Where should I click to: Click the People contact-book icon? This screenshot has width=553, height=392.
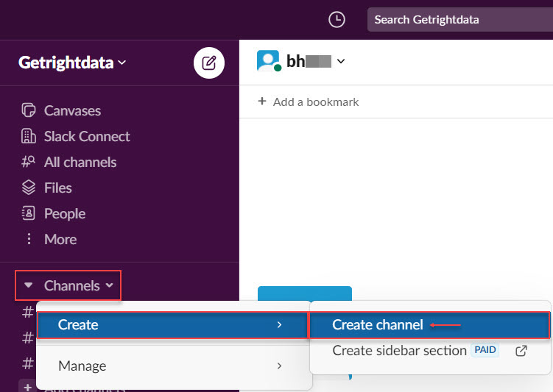29,213
